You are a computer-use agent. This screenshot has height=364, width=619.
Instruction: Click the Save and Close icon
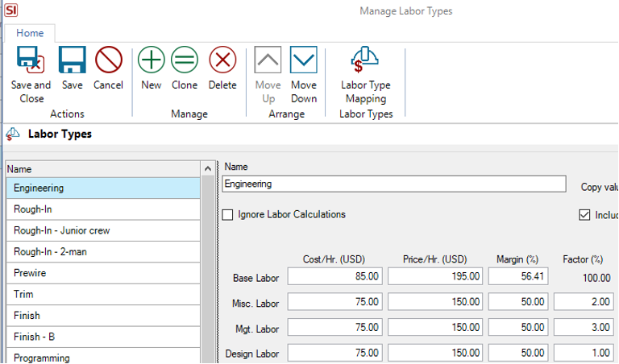(31, 60)
